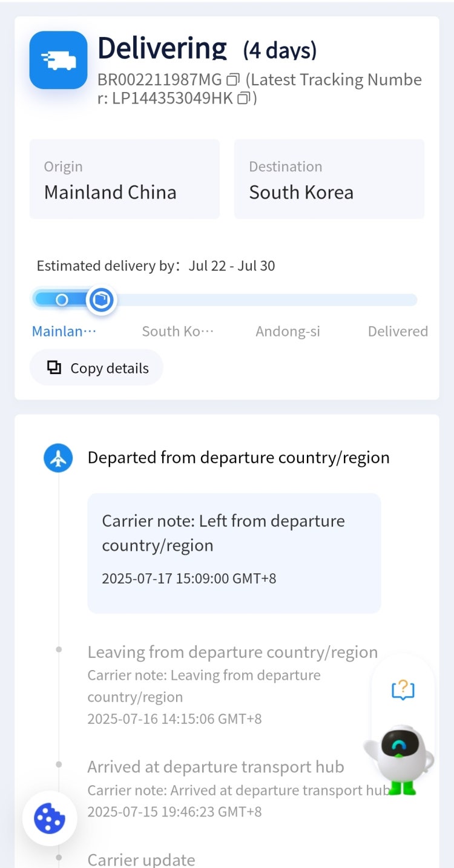Open the Carrier note Left from departure box
This screenshot has width=454, height=868.
point(234,553)
